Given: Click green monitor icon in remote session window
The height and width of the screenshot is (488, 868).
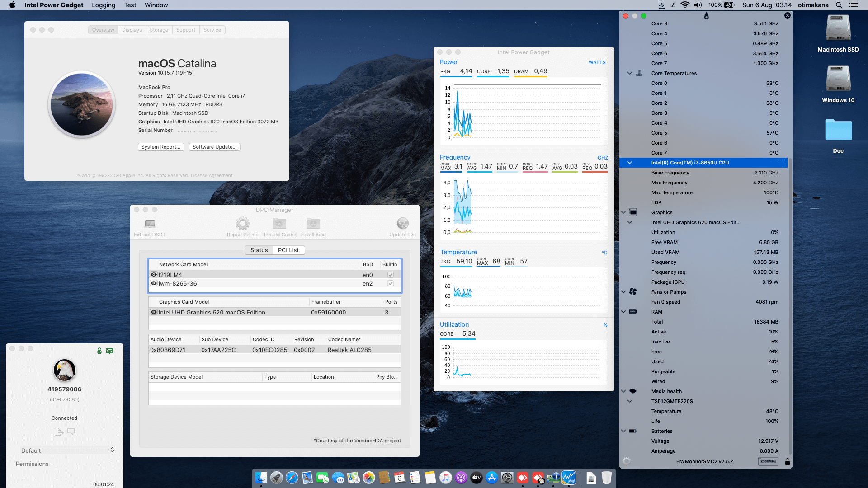Looking at the screenshot, I should click(x=110, y=351).
